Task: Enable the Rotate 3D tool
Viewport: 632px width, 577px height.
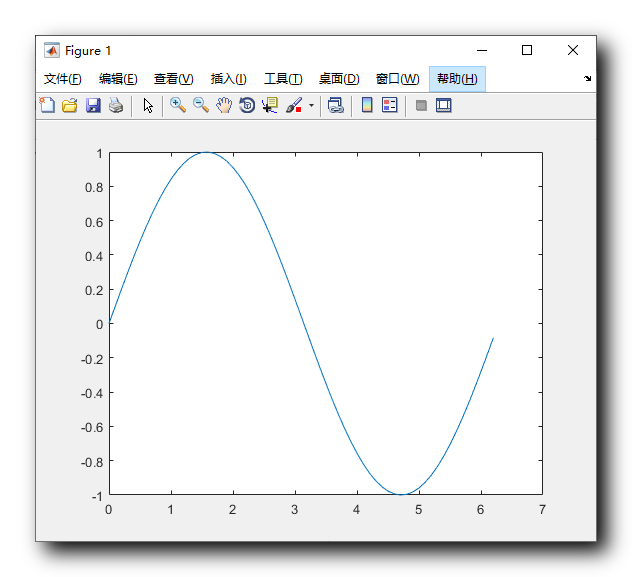Action: pyautogui.click(x=247, y=105)
